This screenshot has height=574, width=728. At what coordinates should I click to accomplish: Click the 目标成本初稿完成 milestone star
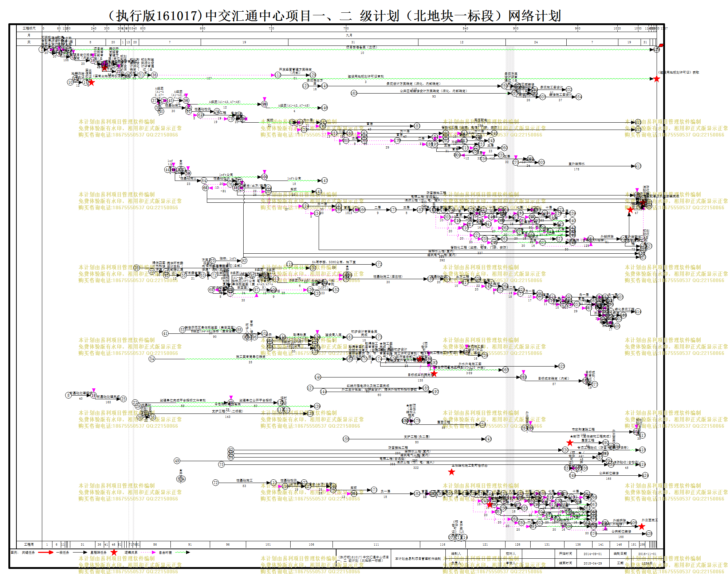coord(434,374)
